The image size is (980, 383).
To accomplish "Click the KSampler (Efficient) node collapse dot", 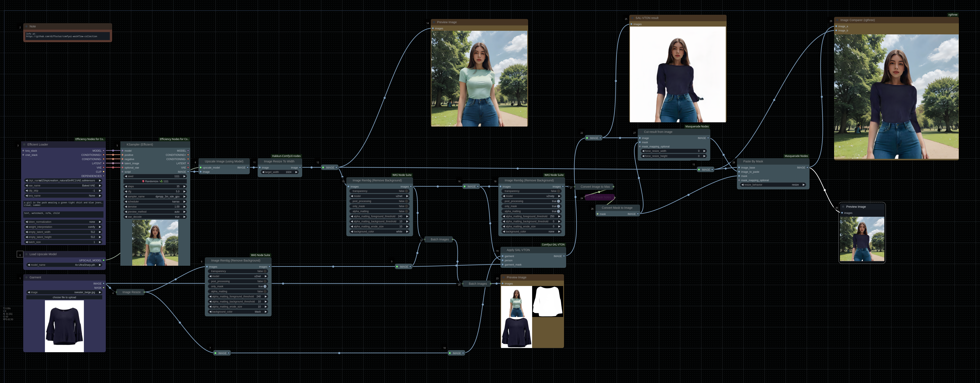I will (x=123, y=144).
